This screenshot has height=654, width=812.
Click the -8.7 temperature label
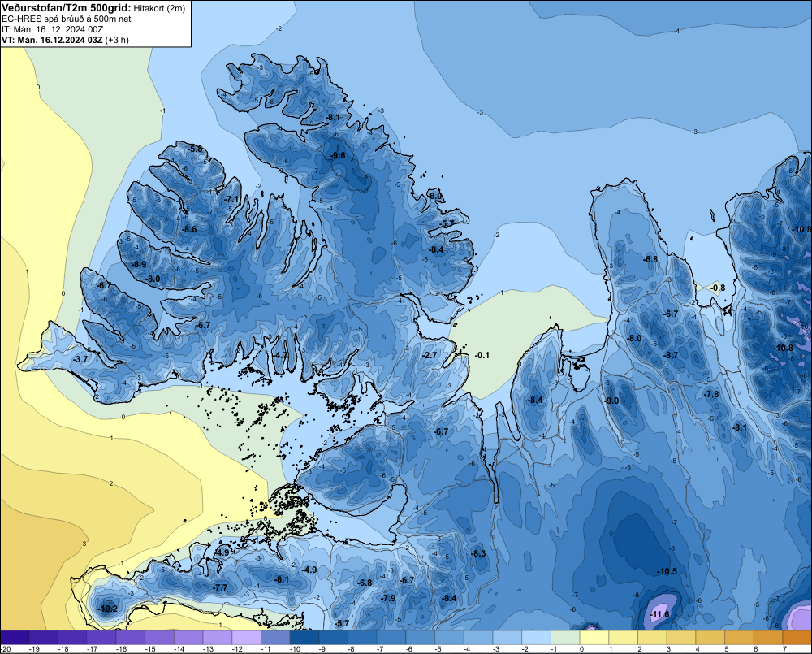(671, 355)
